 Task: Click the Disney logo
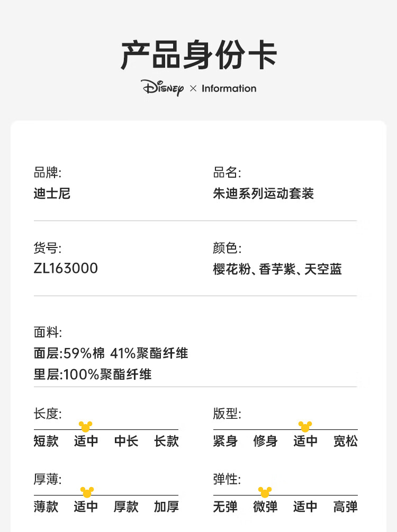(x=163, y=88)
